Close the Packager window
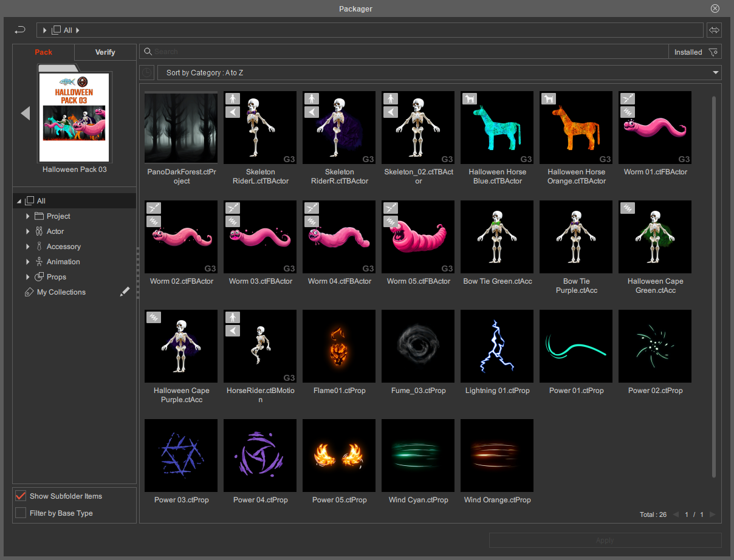The height and width of the screenshot is (560, 734). [x=715, y=9]
